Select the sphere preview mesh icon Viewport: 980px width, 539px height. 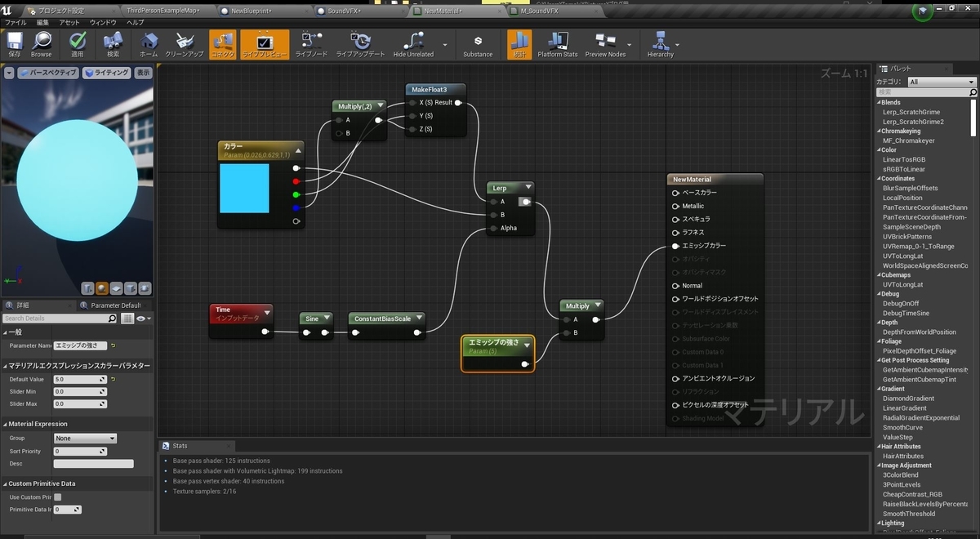(x=102, y=287)
